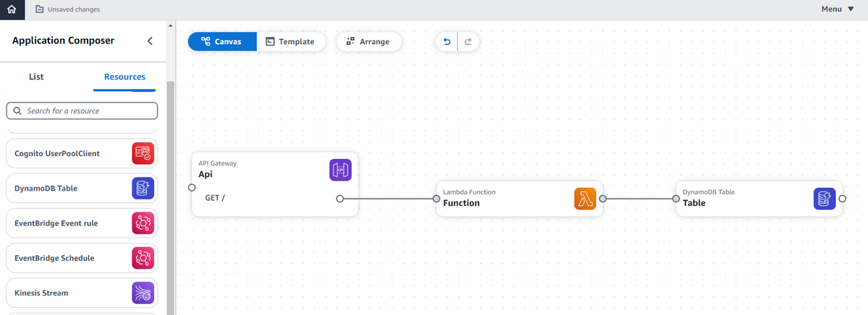Select the DynamoDB Table resource card label

click(x=46, y=188)
